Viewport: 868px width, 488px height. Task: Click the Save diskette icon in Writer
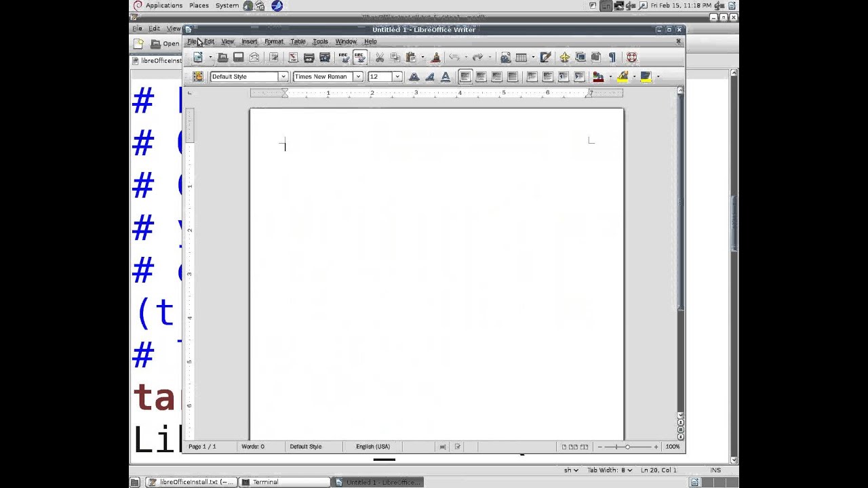coord(238,57)
